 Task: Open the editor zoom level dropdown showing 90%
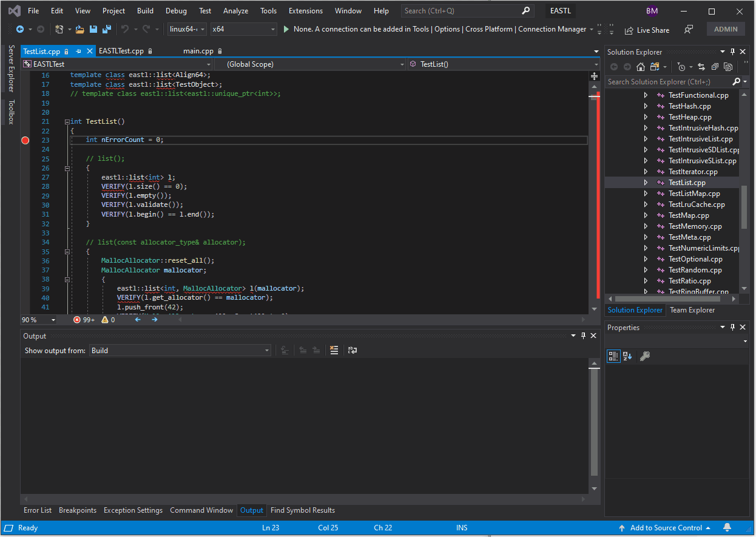[x=38, y=319]
